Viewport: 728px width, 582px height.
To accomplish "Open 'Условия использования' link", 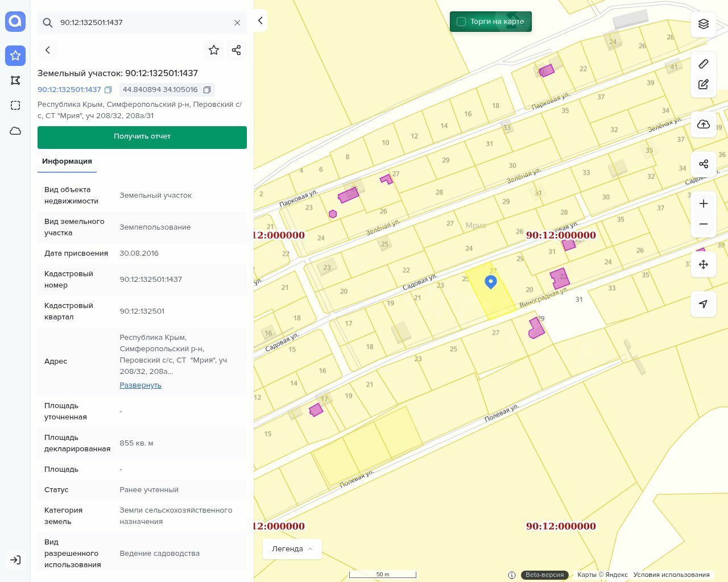I will pos(671,575).
